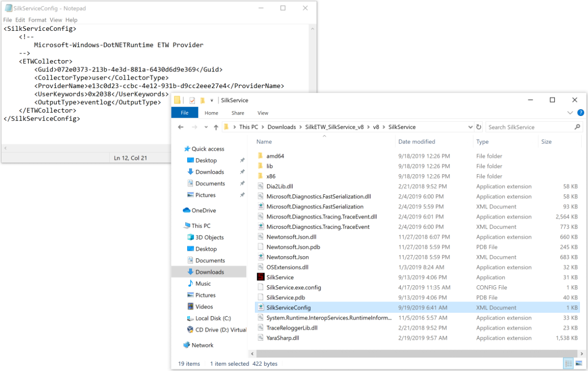Image resolution: width=588 pixels, height=371 pixels.
Task: Click the Refresh button beside address bar
Action: (479, 127)
